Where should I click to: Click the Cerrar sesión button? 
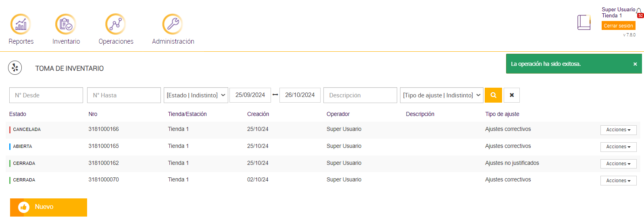click(x=618, y=26)
